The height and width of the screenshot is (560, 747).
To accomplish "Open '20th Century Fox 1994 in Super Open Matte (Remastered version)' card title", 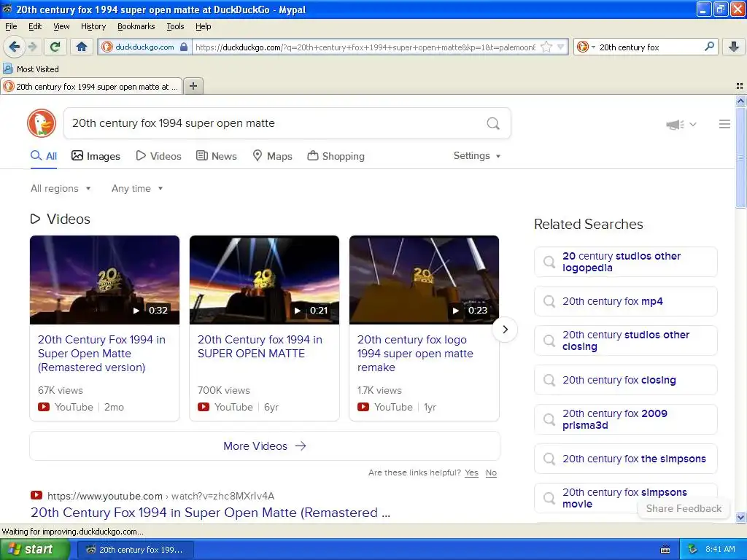I will tap(101, 354).
